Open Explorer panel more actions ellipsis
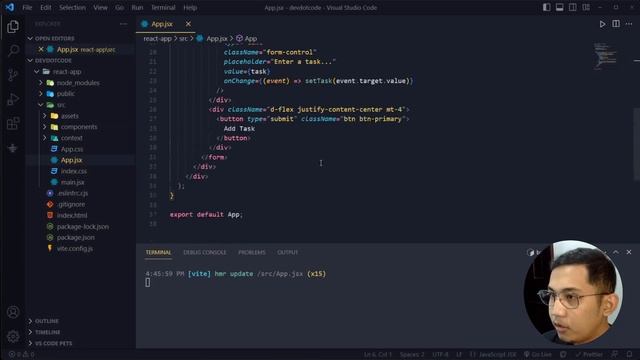 (123, 24)
